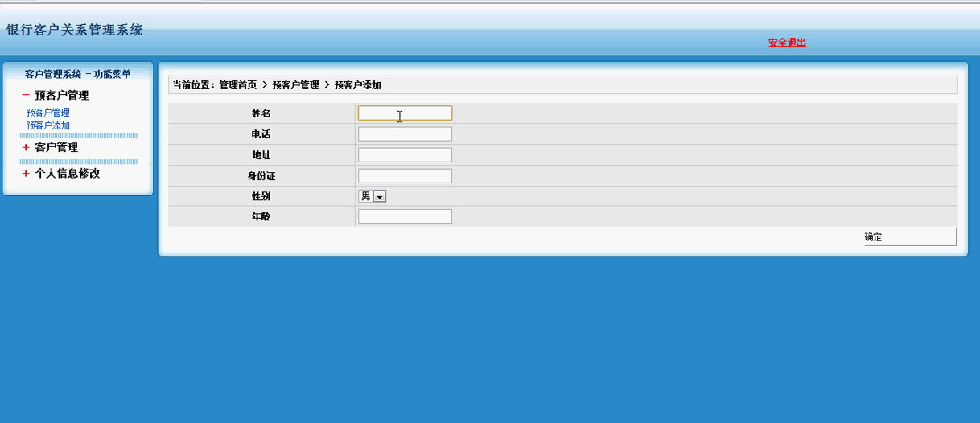Focus the 身份证 input field
Screen dimensions: 980x423
[x=405, y=176]
